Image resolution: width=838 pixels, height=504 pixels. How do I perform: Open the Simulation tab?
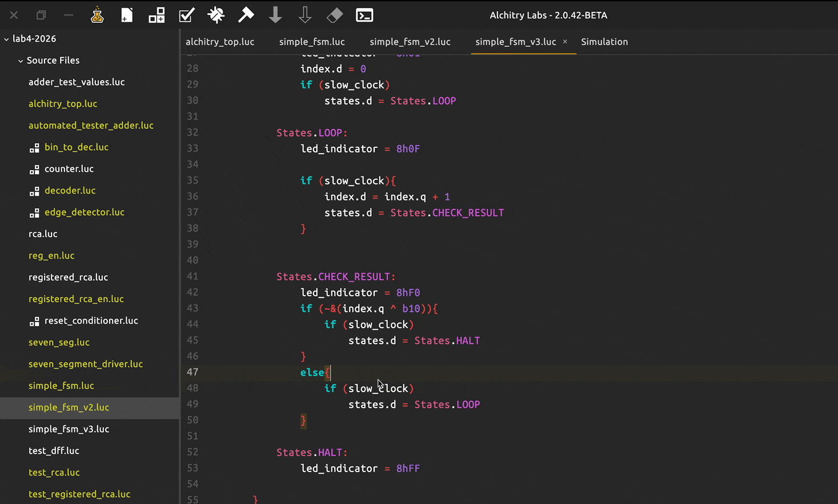[604, 42]
